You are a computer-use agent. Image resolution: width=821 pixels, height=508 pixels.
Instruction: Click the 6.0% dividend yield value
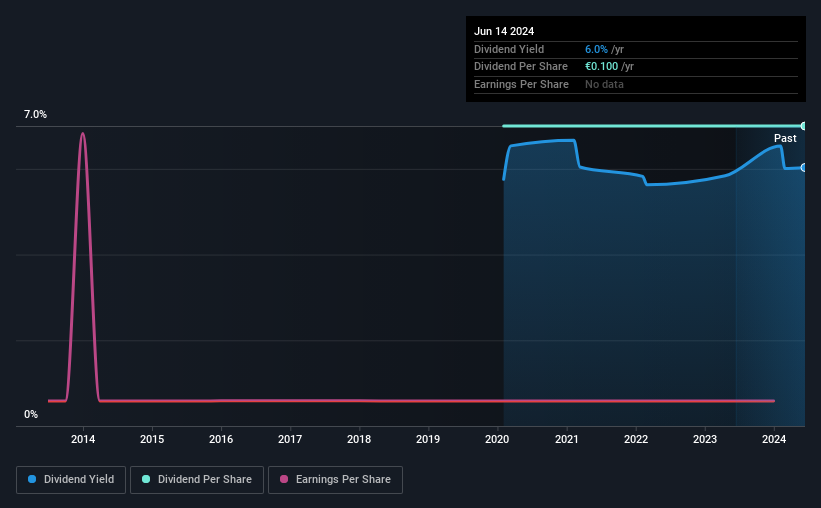596,49
